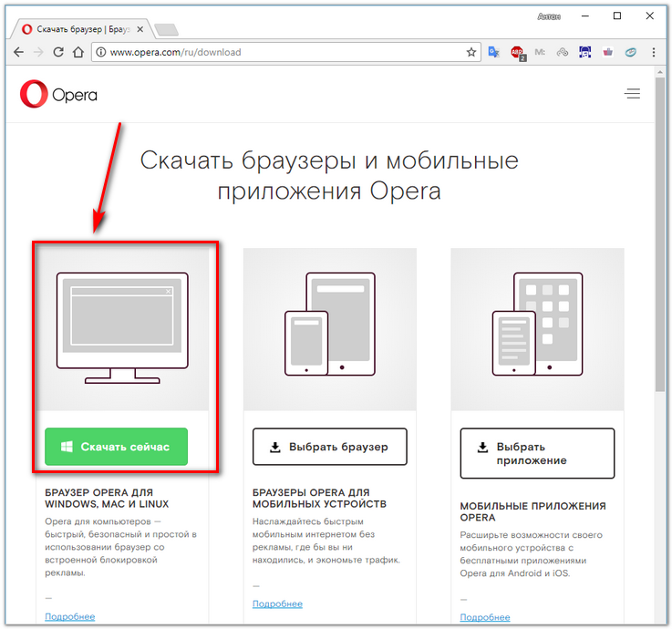
Task: Open a new tab button
Action: (166, 29)
